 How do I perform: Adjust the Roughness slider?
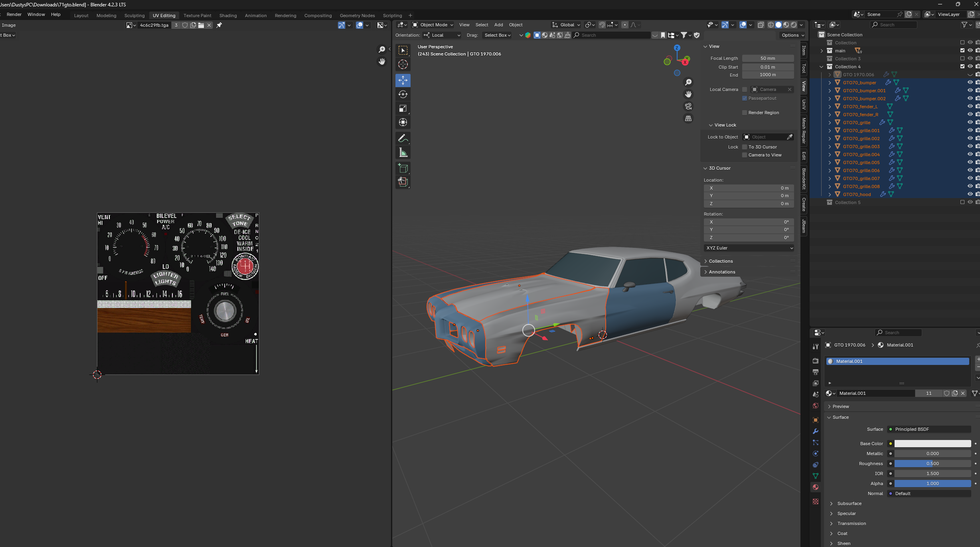click(x=933, y=464)
